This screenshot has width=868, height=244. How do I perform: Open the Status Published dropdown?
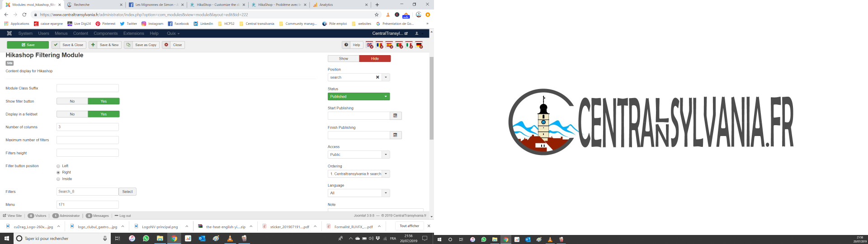[359, 96]
